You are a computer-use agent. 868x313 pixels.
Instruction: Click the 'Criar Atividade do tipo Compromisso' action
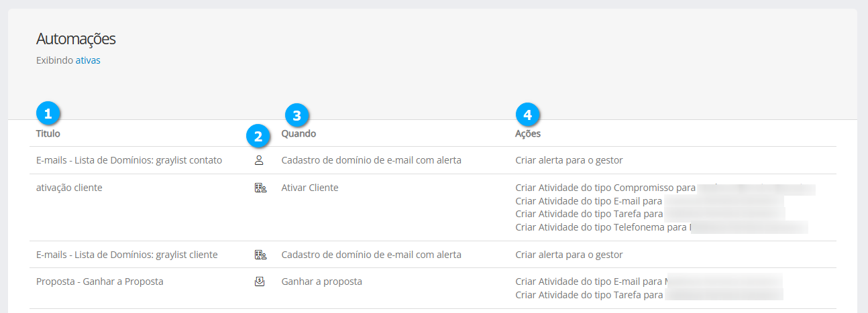tap(604, 188)
